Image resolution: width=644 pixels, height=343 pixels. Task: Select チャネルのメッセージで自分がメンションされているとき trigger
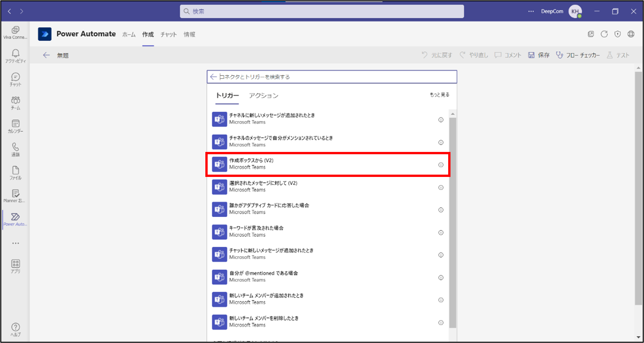click(328, 141)
